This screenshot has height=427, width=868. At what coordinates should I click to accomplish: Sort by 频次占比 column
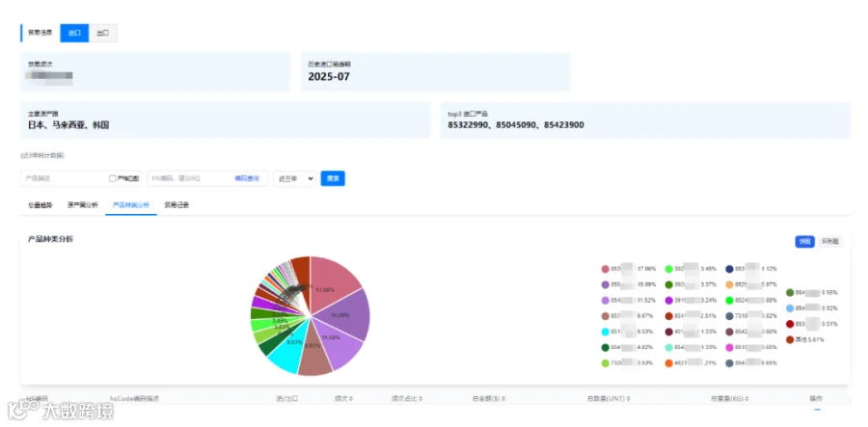tap(420, 398)
